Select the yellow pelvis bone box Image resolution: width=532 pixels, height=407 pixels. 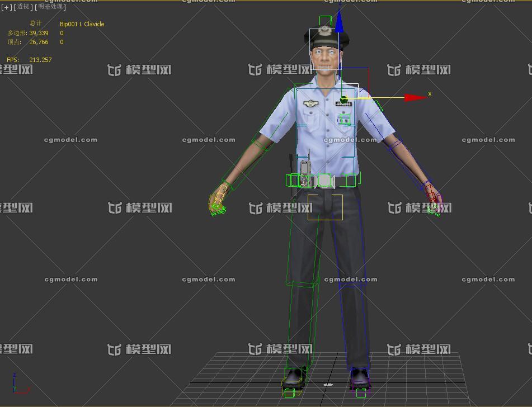325,207
